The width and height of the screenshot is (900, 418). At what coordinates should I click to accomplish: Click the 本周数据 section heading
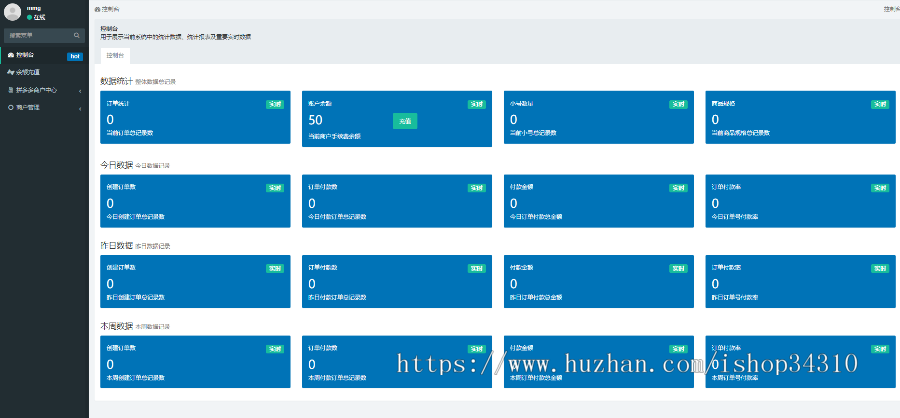[x=117, y=326]
